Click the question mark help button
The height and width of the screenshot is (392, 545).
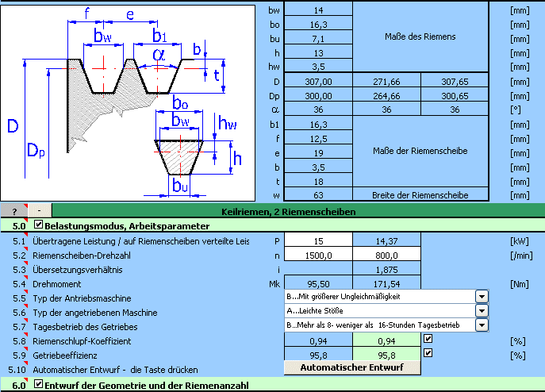point(14,212)
